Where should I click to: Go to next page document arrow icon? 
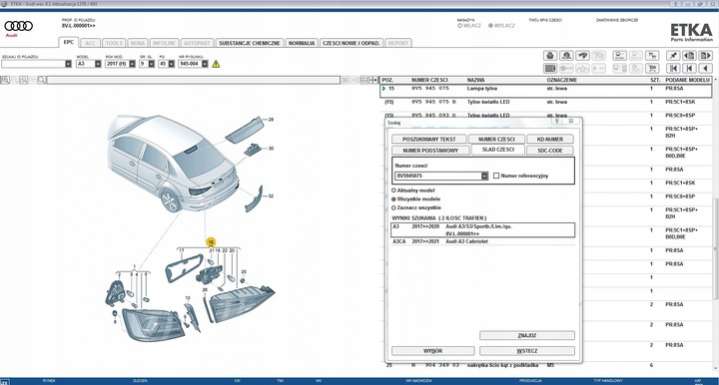point(705,55)
